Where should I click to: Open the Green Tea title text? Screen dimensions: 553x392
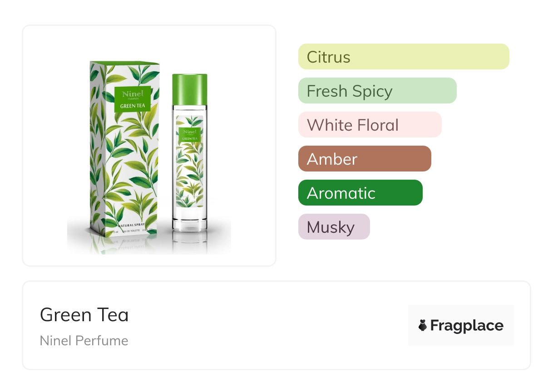[x=84, y=315]
